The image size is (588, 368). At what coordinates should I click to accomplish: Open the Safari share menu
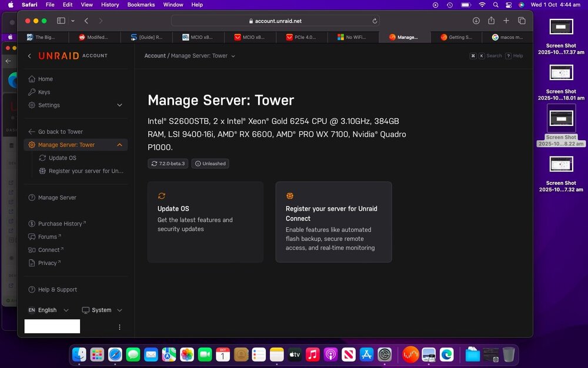point(491,21)
